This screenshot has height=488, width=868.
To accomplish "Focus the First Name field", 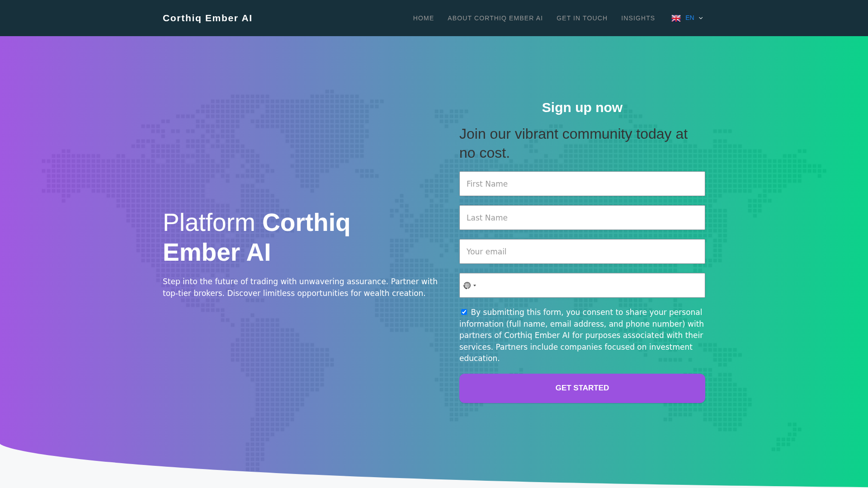I will pyautogui.click(x=582, y=183).
